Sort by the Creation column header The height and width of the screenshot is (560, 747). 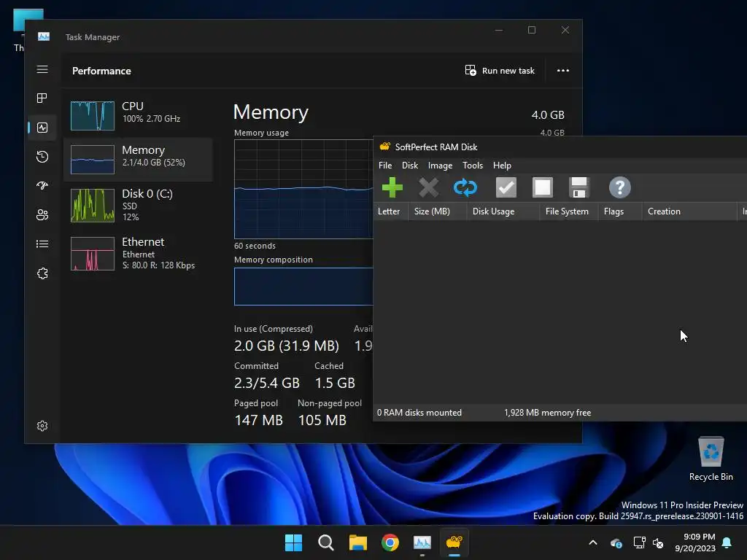(689, 211)
